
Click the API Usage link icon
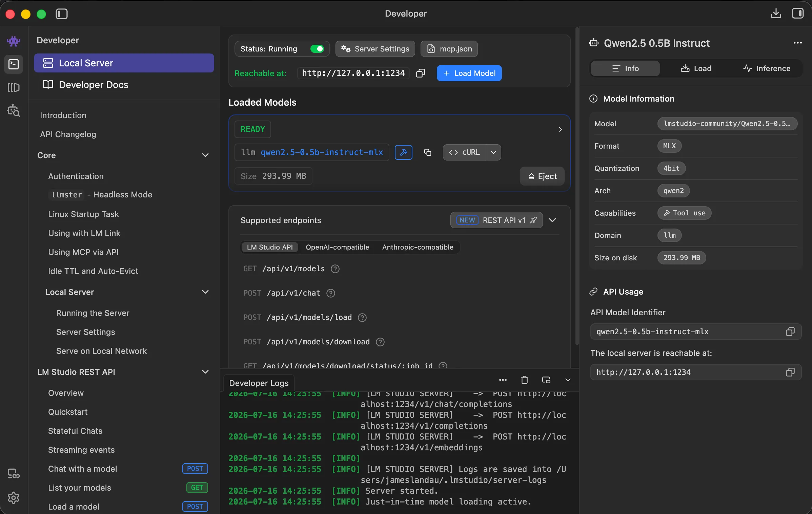593,292
